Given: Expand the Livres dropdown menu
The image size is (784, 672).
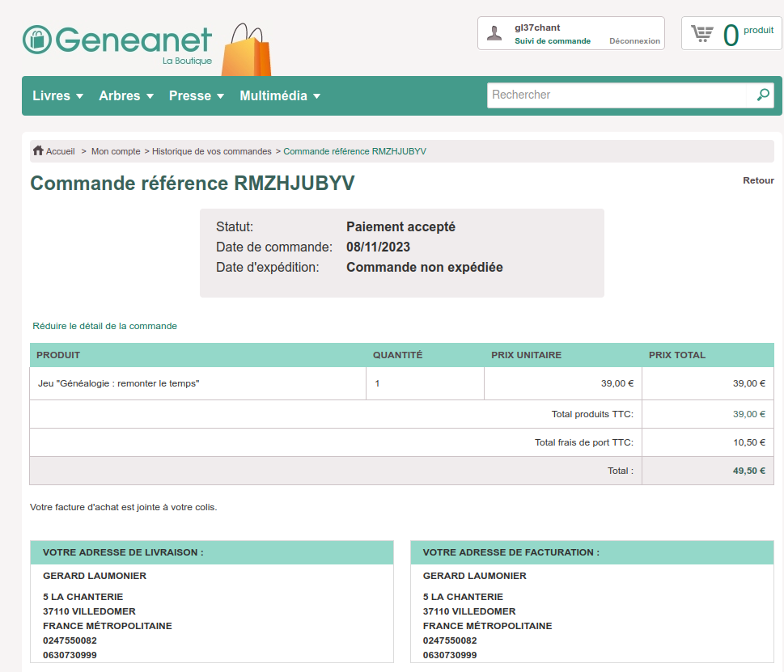Looking at the screenshot, I should click(57, 96).
